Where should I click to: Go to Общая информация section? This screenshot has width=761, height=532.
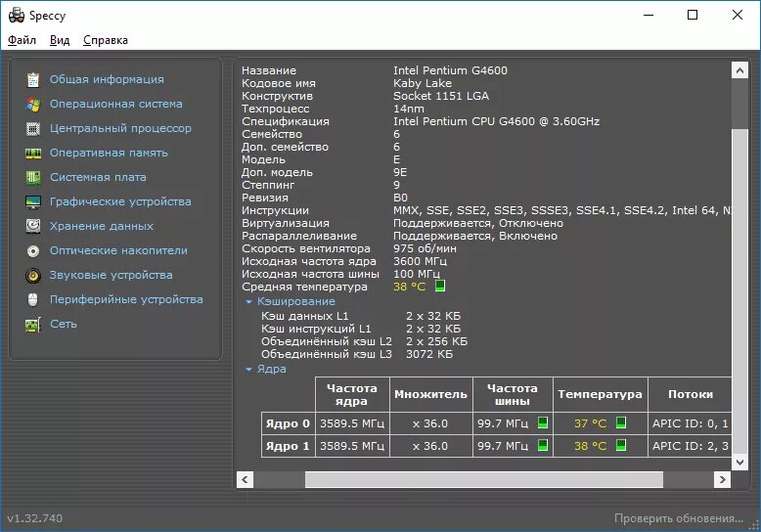pyautogui.click(x=107, y=79)
